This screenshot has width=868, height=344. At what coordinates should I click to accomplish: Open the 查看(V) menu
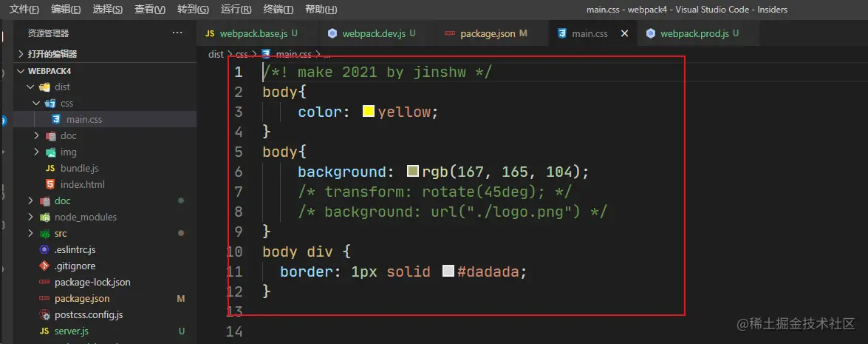pos(150,10)
